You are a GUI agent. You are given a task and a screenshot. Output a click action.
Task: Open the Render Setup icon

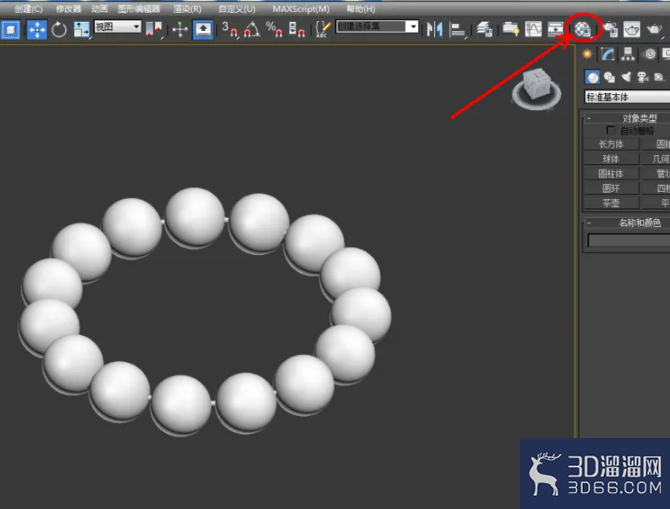pyautogui.click(x=611, y=29)
